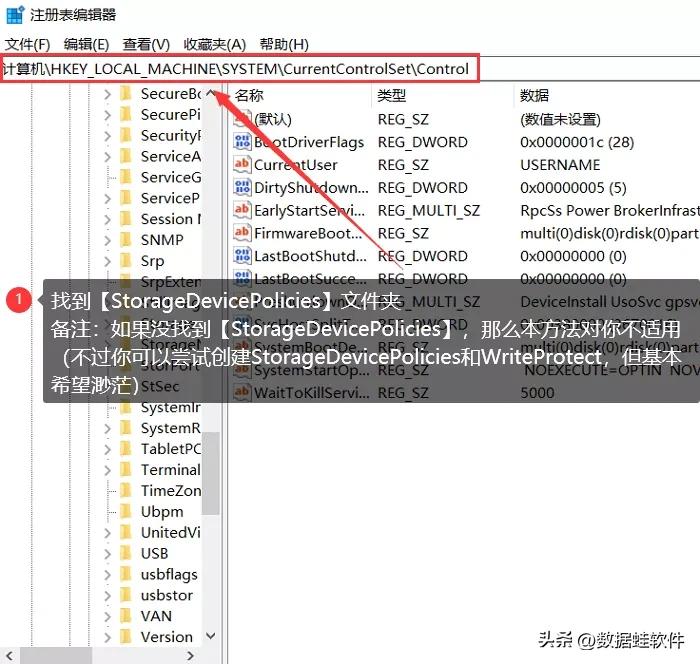Select the BootDriverFlags value name
The image size is (700, 664).
tap(309, 142)
